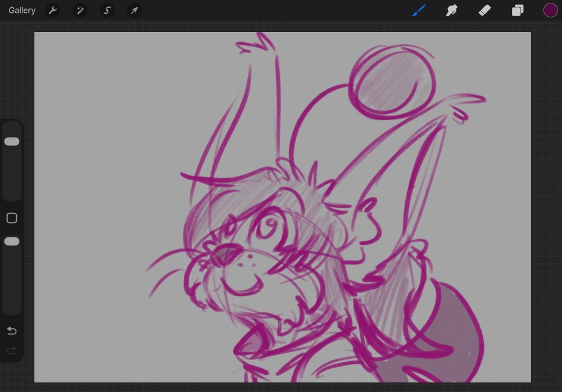Screen dimensions: 562x392
Task: Select the Eraser tool
Action: tap(484, 10)
